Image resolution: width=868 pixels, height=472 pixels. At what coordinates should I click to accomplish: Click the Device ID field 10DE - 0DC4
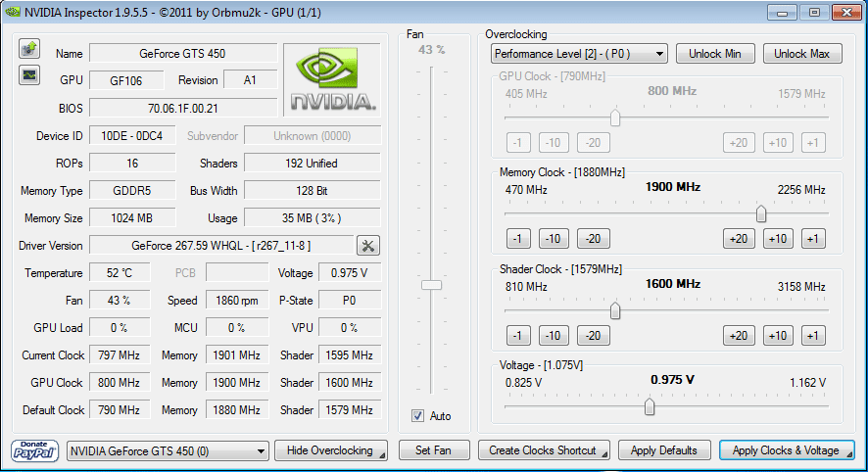tap(132, 136)
